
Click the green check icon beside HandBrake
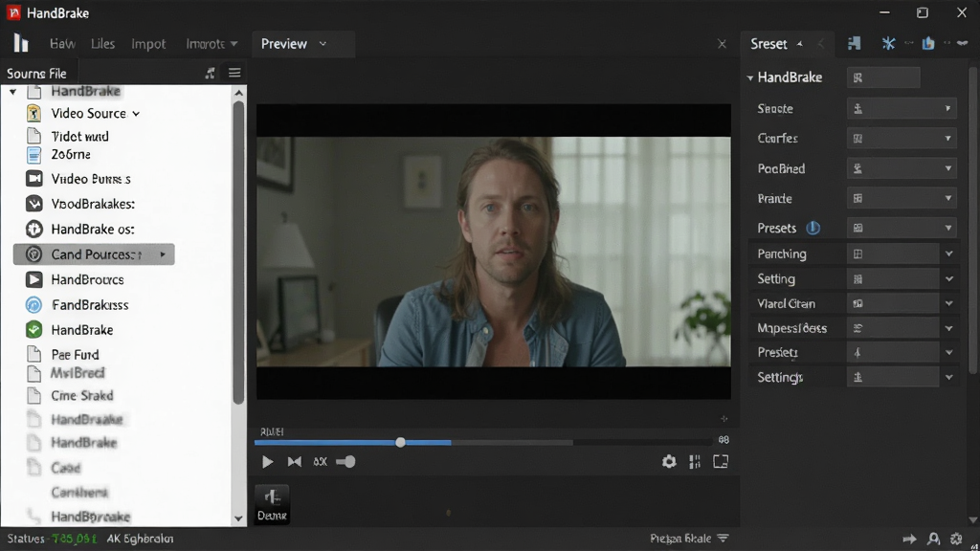[33, 329]
